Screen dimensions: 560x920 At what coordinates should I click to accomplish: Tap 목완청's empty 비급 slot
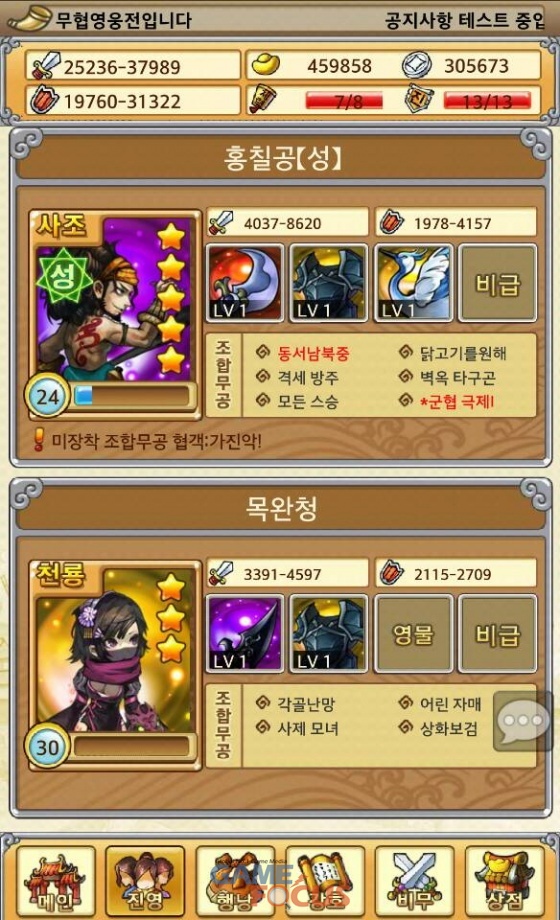(x=497, y=634)
